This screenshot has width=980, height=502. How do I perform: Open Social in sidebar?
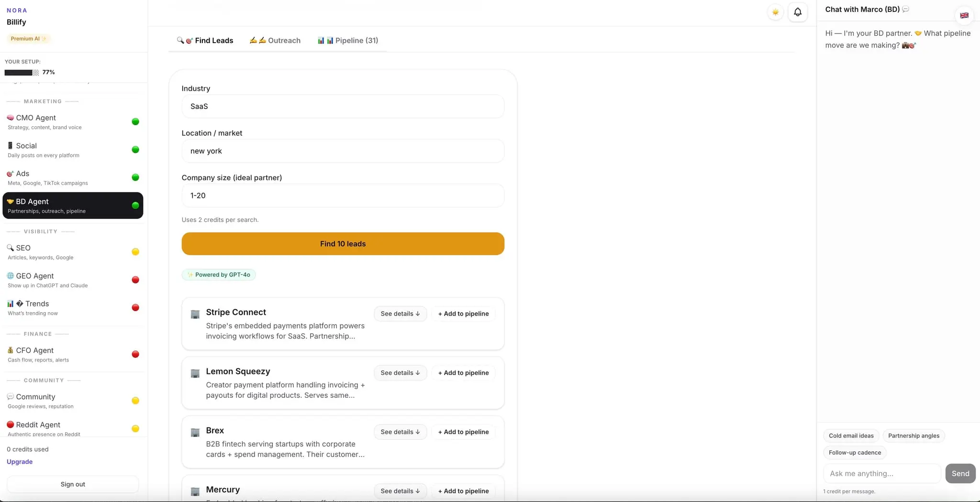73,150
